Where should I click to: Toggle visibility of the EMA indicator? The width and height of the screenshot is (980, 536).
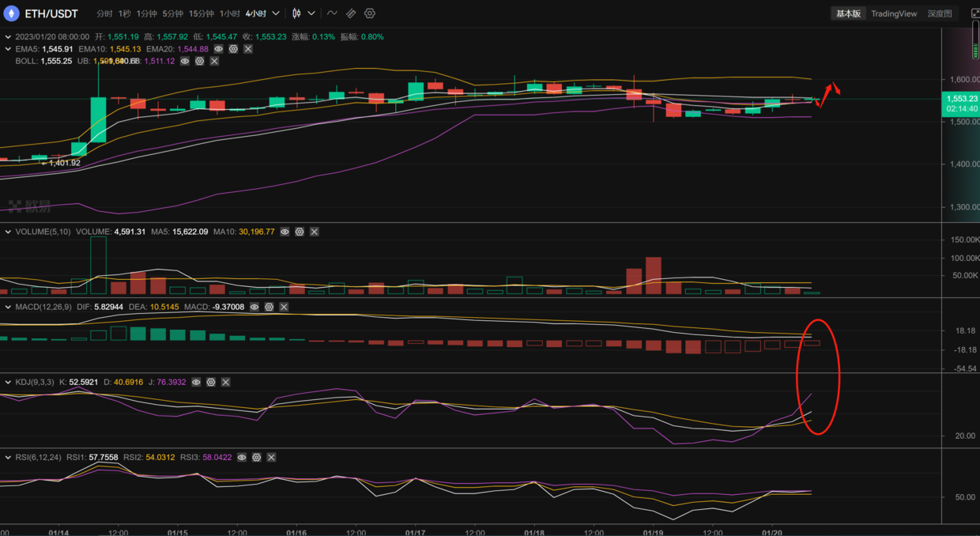pyautogui.click(x=219, y=49)
